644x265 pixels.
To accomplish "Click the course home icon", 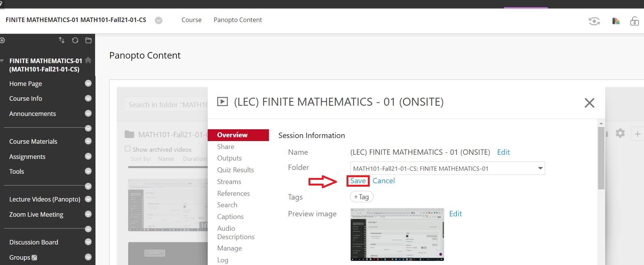I will tap(88, 60).
